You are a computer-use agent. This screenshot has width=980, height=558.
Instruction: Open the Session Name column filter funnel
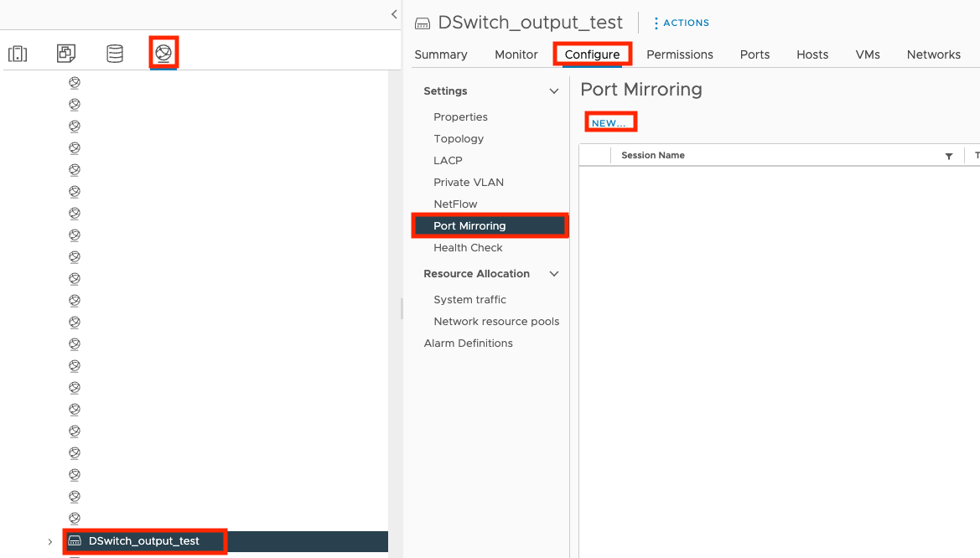[948, 155]
